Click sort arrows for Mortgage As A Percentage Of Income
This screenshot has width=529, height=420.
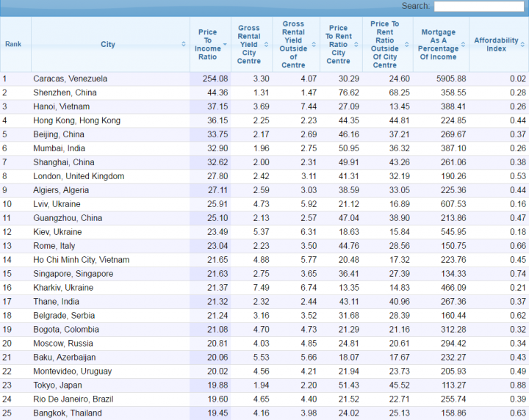pos(463,44)
